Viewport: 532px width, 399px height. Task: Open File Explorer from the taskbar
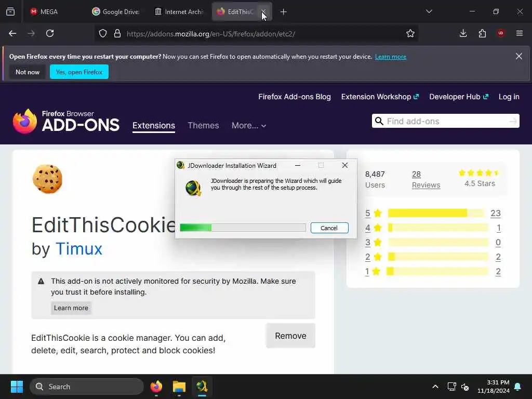point(179,387)
